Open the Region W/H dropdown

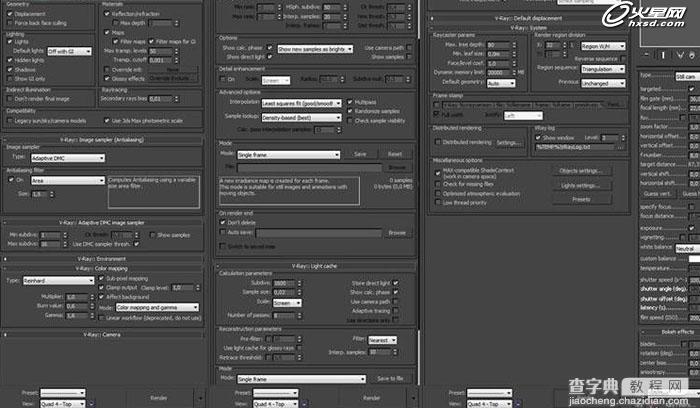point(603,46)
